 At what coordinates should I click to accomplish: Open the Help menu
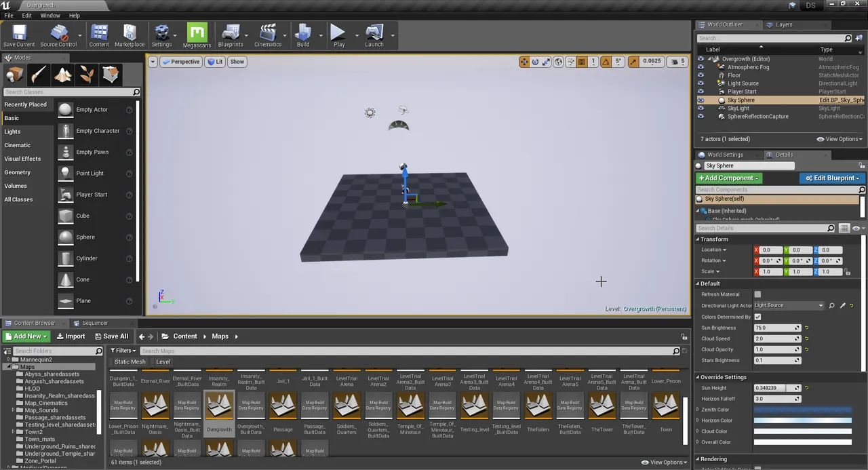(x=75, y=16)
